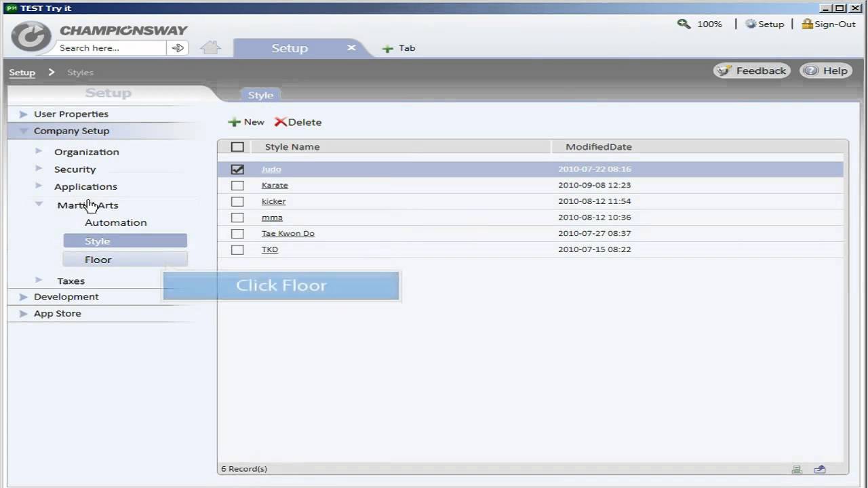Open the Karate style link
The image size is (868, 488).
click(x=275, y=185)
